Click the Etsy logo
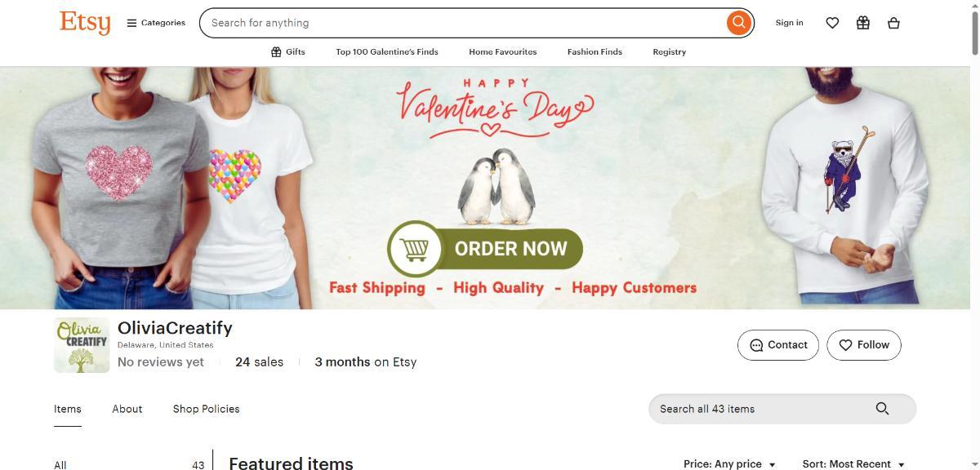This screenshot has height=470, width=980. (85, 22)
